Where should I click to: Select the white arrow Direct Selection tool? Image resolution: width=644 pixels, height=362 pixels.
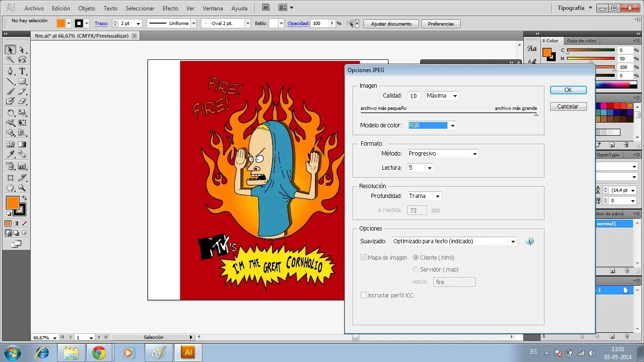pos(22,49)
